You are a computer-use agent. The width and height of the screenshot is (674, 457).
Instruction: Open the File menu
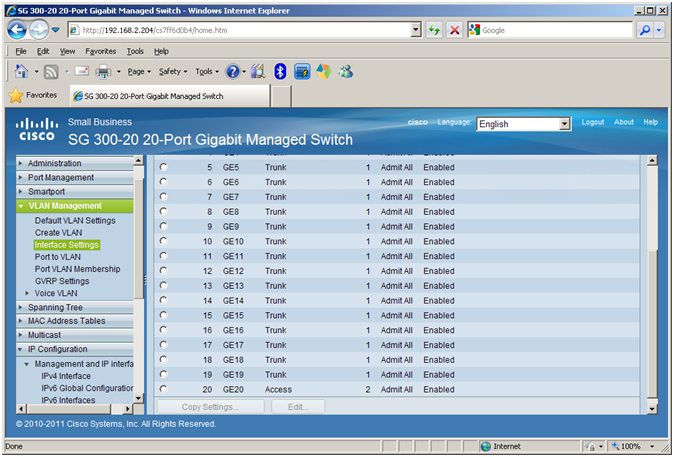tap(21, 51)
